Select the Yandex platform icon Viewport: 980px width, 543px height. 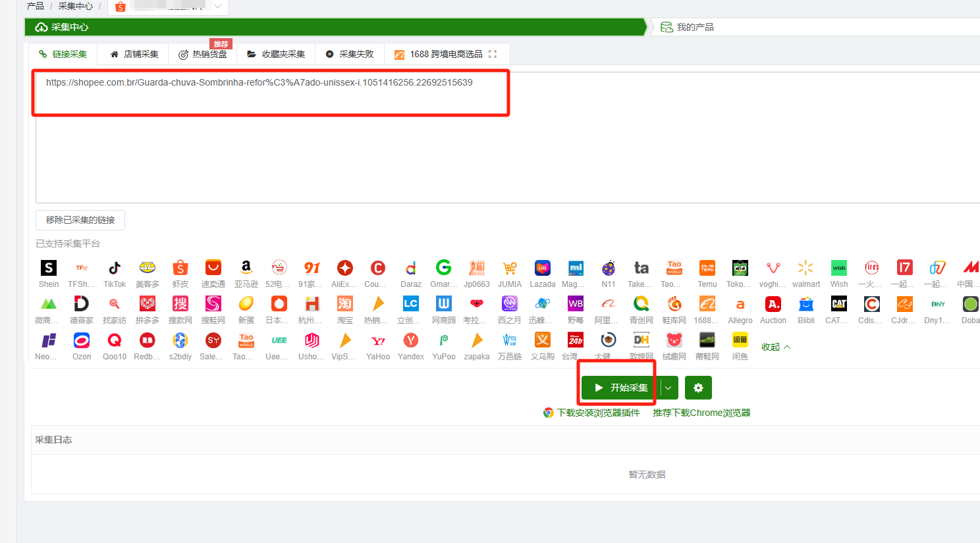411,341
